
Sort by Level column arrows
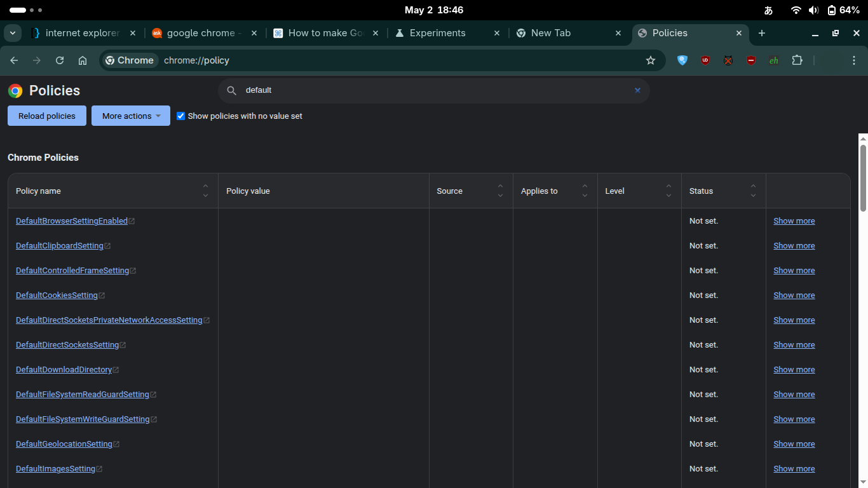pos(668,191)
